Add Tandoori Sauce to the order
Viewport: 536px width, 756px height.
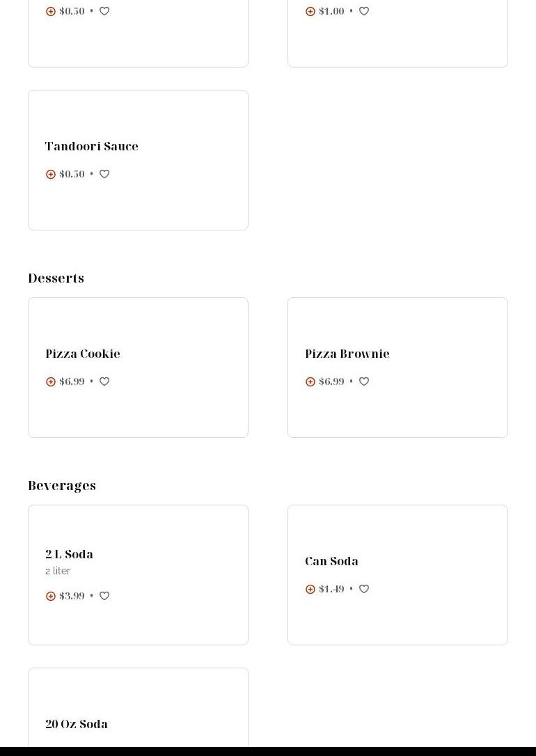coord(51,174)
